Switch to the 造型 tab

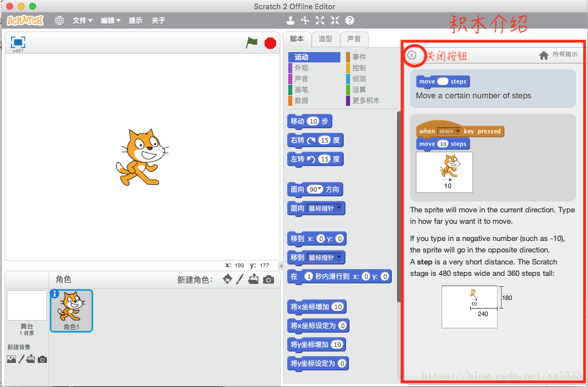tap(325, 39)
